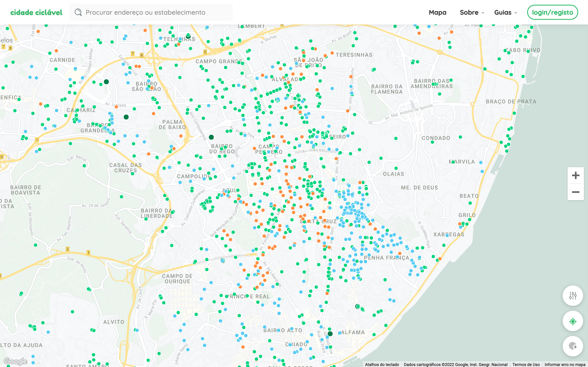Center map on my current location
Viewport: 588px width, 367px height.
click(x=573, y=321)
